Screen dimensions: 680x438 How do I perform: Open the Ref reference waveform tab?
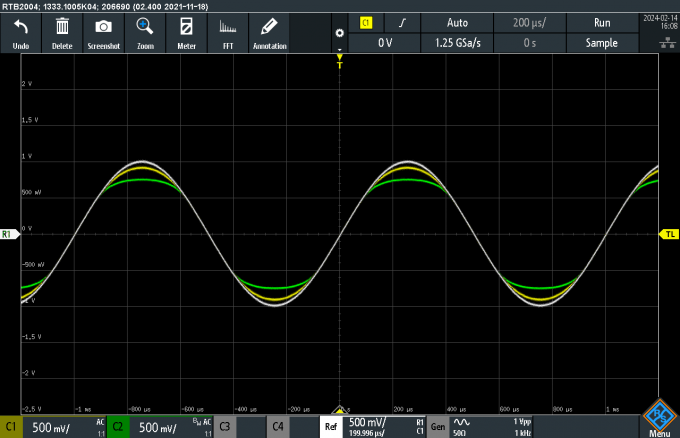tap(331, 427)
